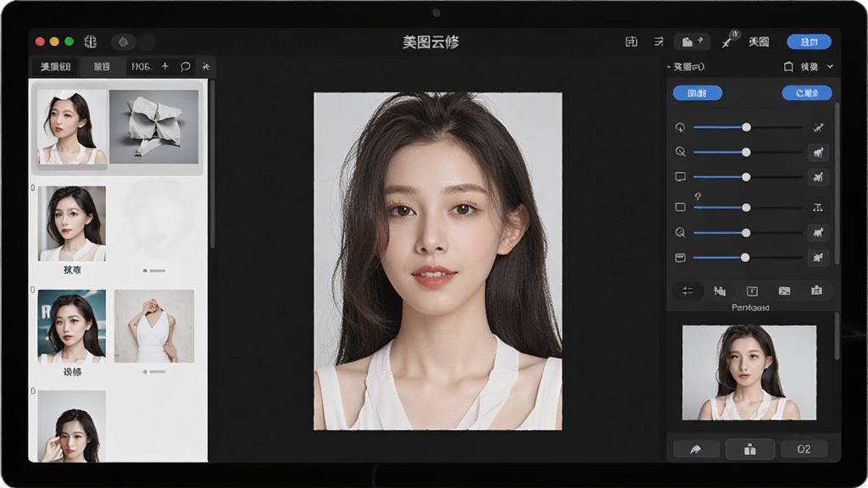
Task: Click the blue pill button in the title bar
Action: point(809,42)
